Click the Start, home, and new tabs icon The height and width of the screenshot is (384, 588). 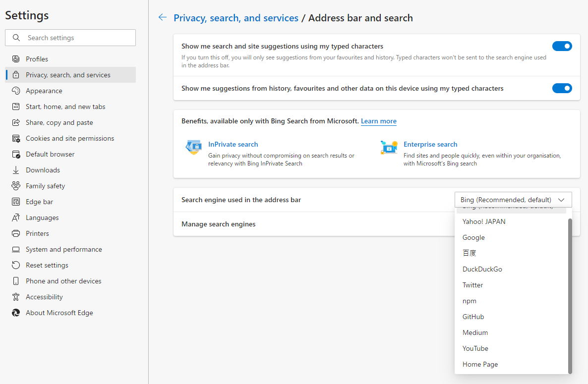[16, 107]
